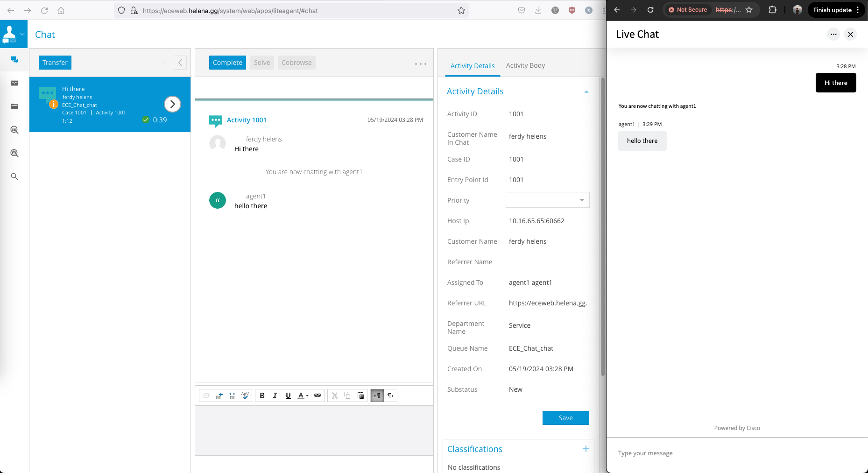Toggle italic text formatting

[275, 395]
